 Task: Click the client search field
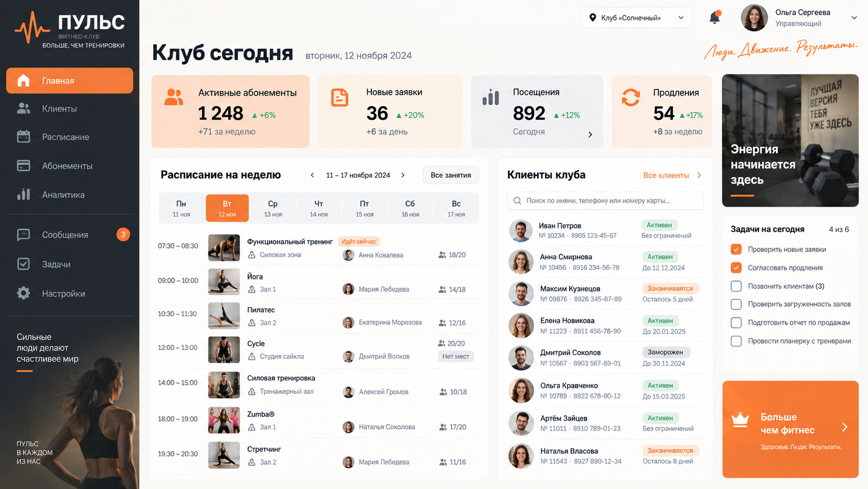[x=605, y=201]
